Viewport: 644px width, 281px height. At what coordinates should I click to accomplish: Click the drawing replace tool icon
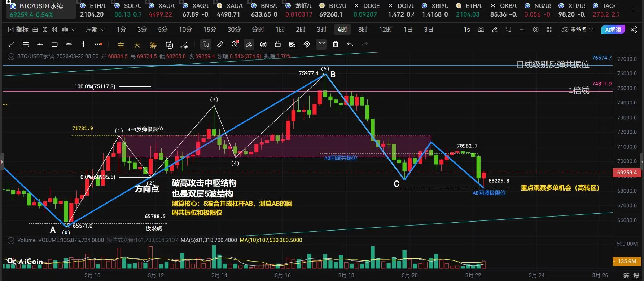pos(169,45)
